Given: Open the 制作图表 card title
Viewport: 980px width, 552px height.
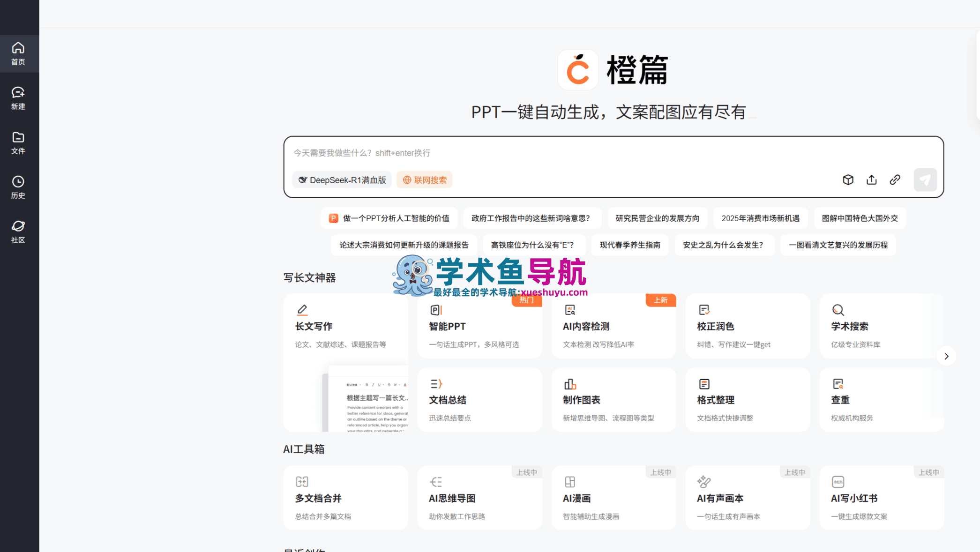Looking at the screenshot, I should (x=581, y=400).
